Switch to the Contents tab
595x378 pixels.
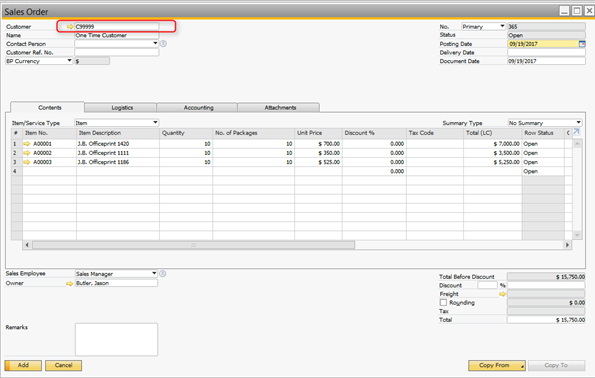click(48, 107)
